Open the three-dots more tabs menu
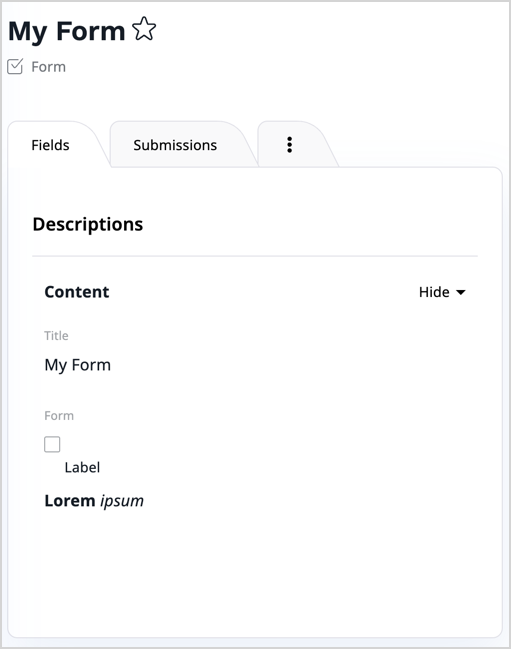The width and height of the screenshot is (511, 649). click(x=290, y=145)
